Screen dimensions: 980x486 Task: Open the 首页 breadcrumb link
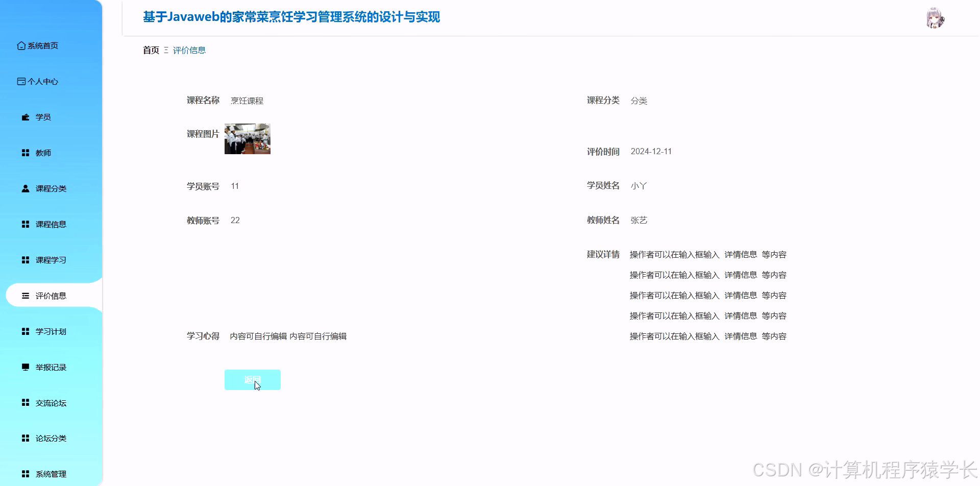point(151,50)
